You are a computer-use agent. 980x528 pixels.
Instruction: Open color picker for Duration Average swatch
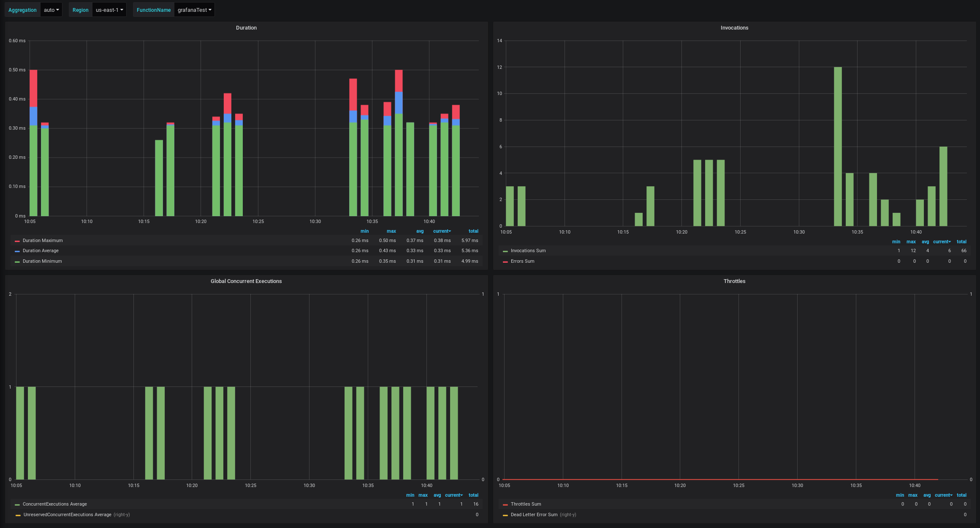point(17,251)
